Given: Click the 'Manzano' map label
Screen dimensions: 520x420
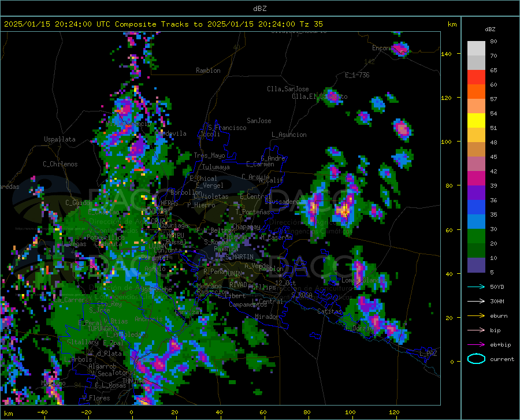Looking at the screenshot, I should (53, 383).
